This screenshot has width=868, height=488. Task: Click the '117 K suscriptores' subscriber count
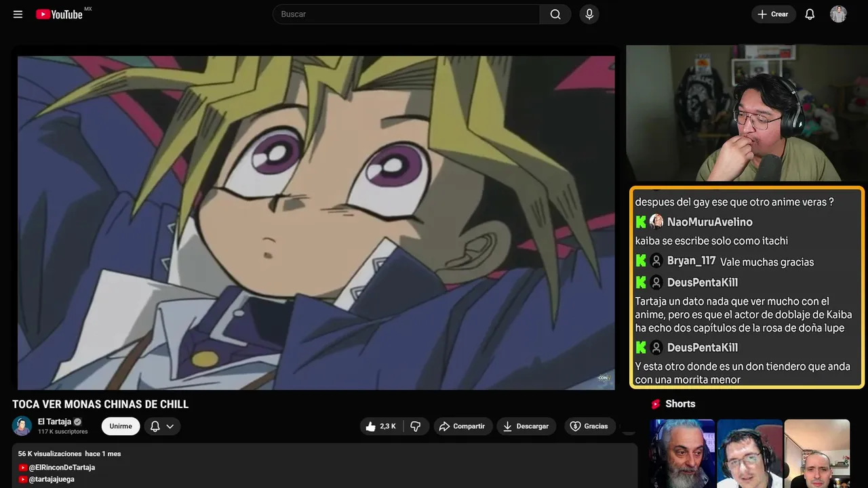63,432
